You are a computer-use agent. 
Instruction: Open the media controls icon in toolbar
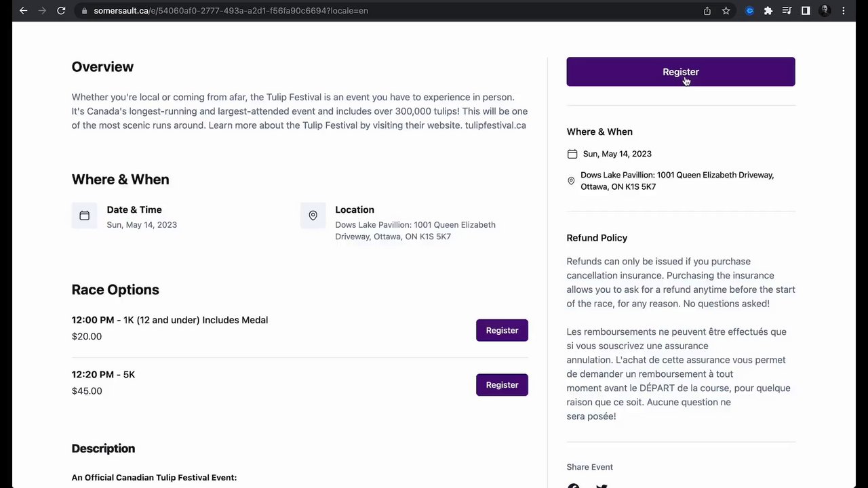click(x=787, y=11)
